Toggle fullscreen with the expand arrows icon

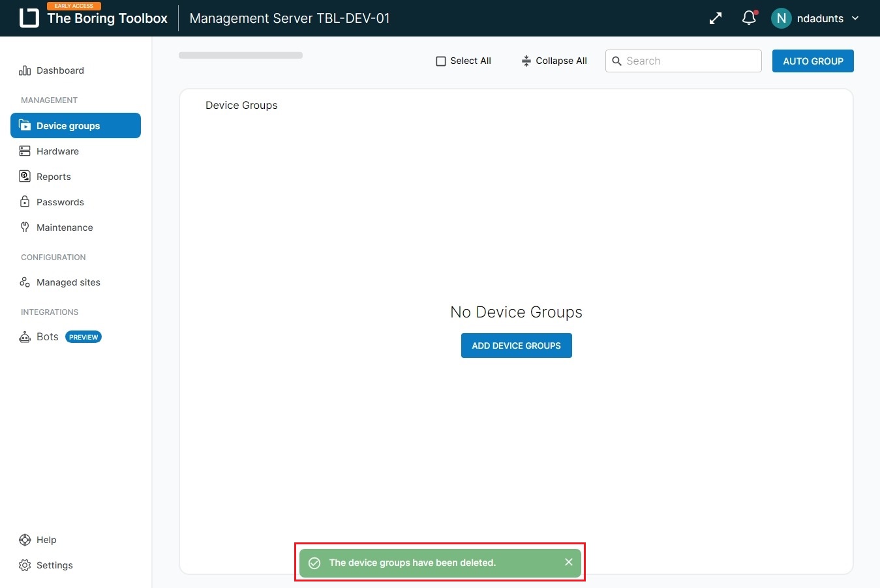click(716, 18)
